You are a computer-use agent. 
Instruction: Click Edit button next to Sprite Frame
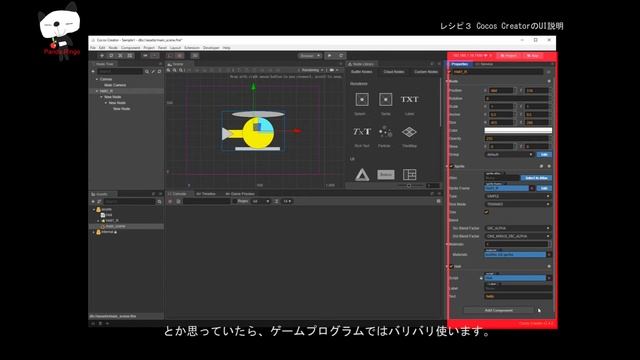(x=544, y=188)
